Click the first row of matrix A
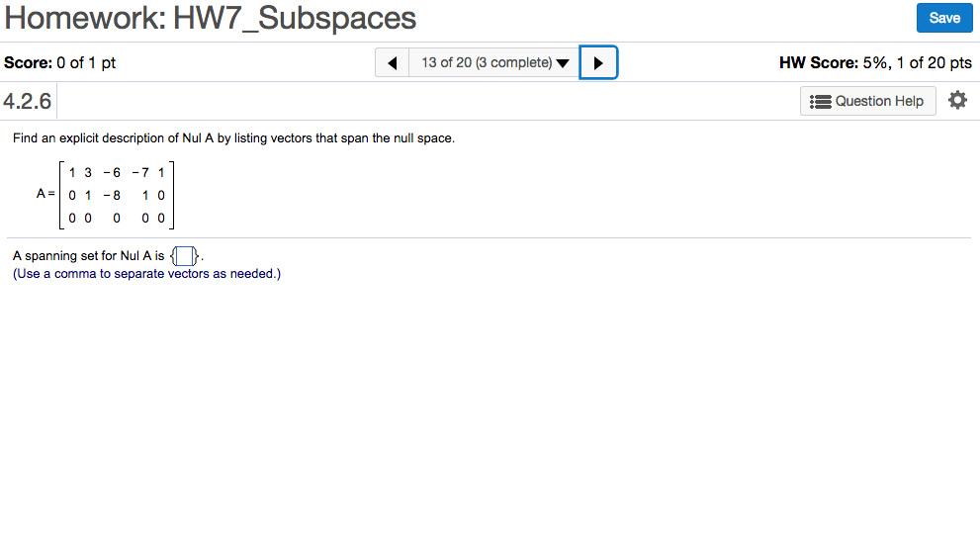Image resolution: width=980 pixels, height=541 pixels. click(116, 172)
